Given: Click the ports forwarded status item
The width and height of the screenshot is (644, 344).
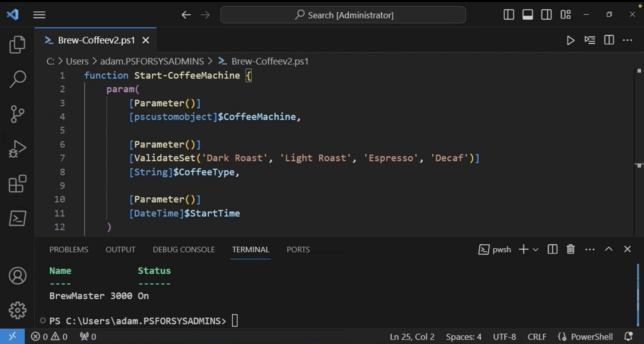Looking at the screenshot, I should (88, 337).
